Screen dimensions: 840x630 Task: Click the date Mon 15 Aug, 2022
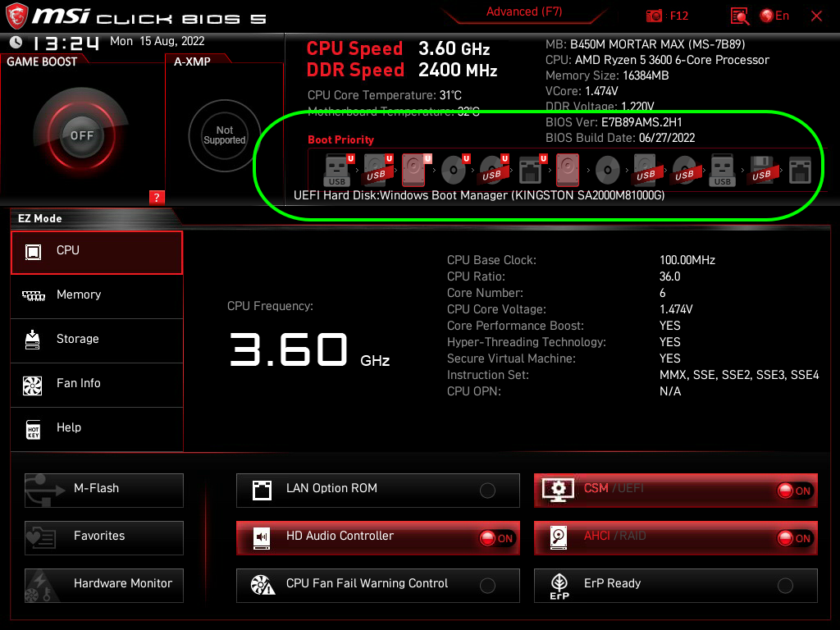coord(157,41)
